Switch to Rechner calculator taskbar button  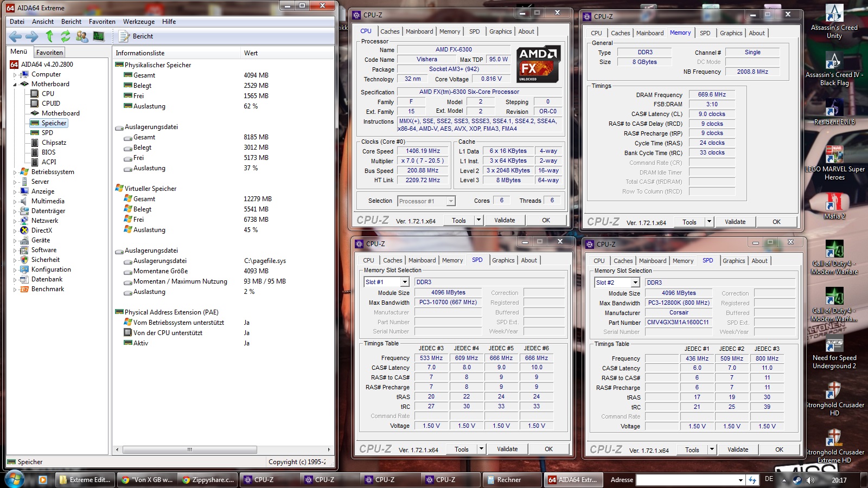click(511, 480)
